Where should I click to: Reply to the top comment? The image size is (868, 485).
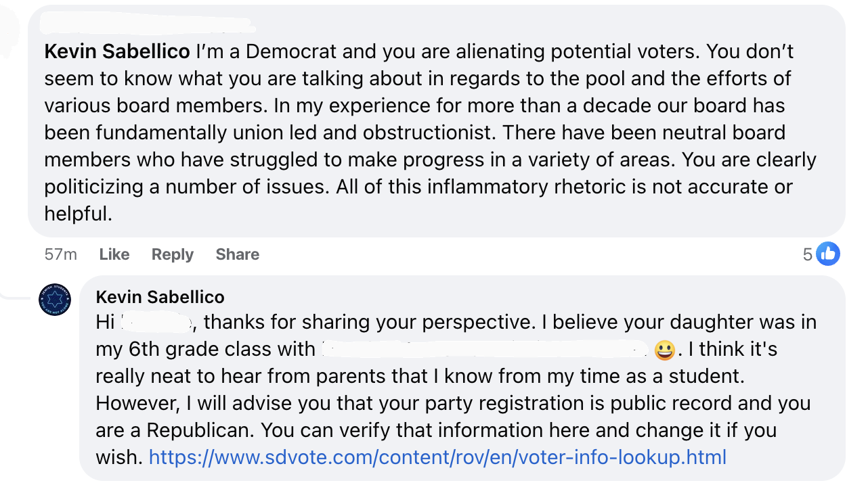pyautogui.click(x=172, y=254)
